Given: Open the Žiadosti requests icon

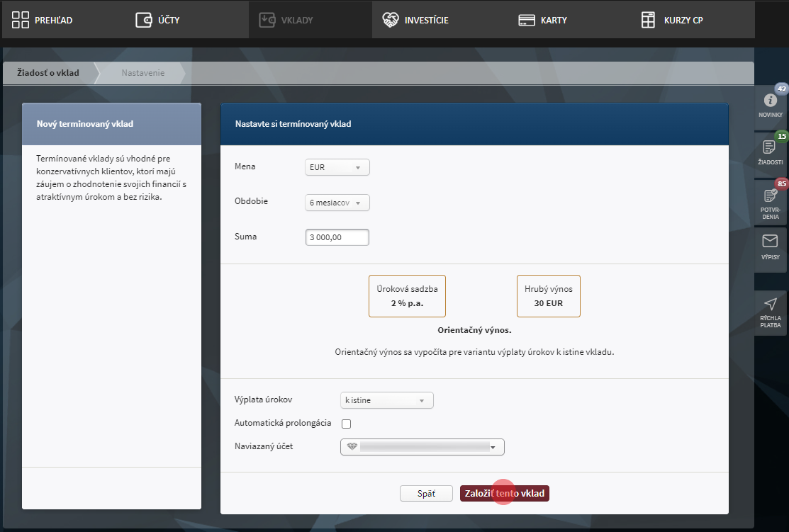Looking at the screenshot, I should click(770, 147).
